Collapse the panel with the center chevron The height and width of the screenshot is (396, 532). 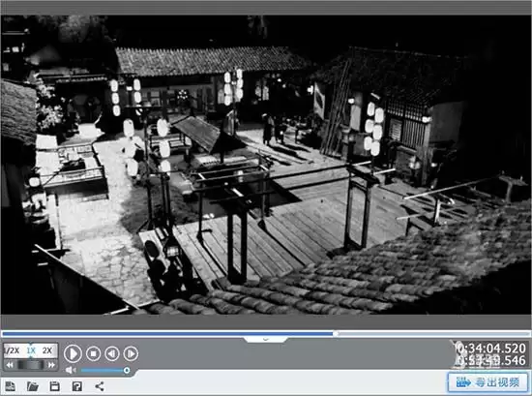tap(266, 339)
